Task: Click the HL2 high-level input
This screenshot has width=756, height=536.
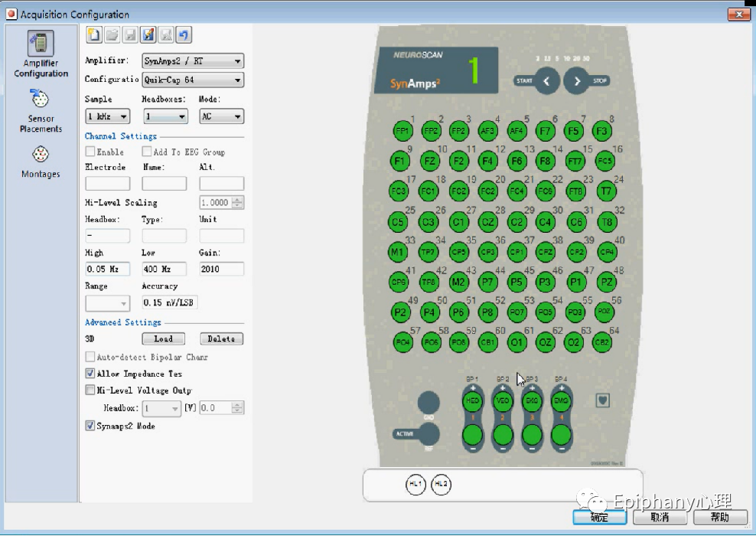Action: [441, 484]
